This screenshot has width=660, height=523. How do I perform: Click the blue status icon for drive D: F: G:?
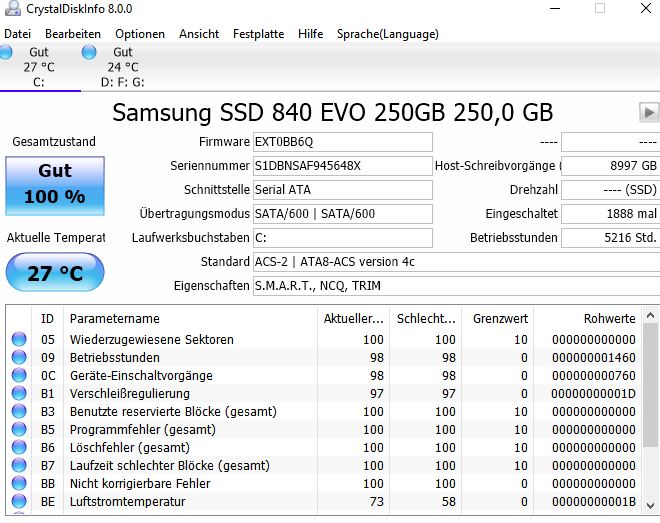(x=89, y=52)
